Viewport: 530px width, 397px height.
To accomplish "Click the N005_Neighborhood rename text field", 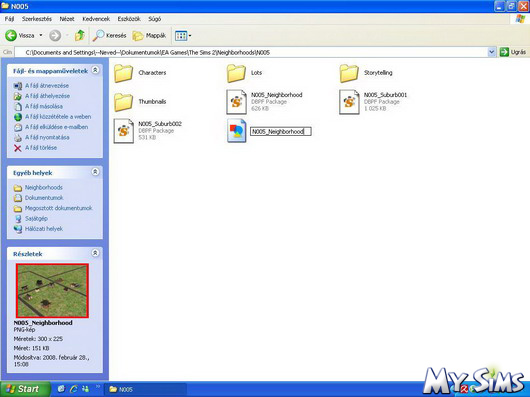I will click(x=281, y=131).
